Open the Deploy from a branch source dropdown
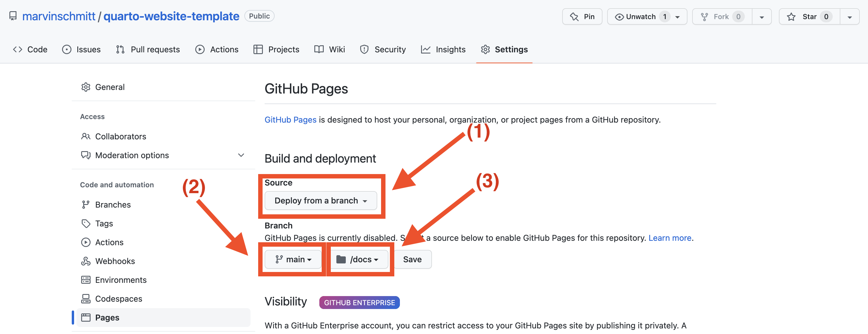Screen dimensions: 868x334 click(x=321, y=201)
